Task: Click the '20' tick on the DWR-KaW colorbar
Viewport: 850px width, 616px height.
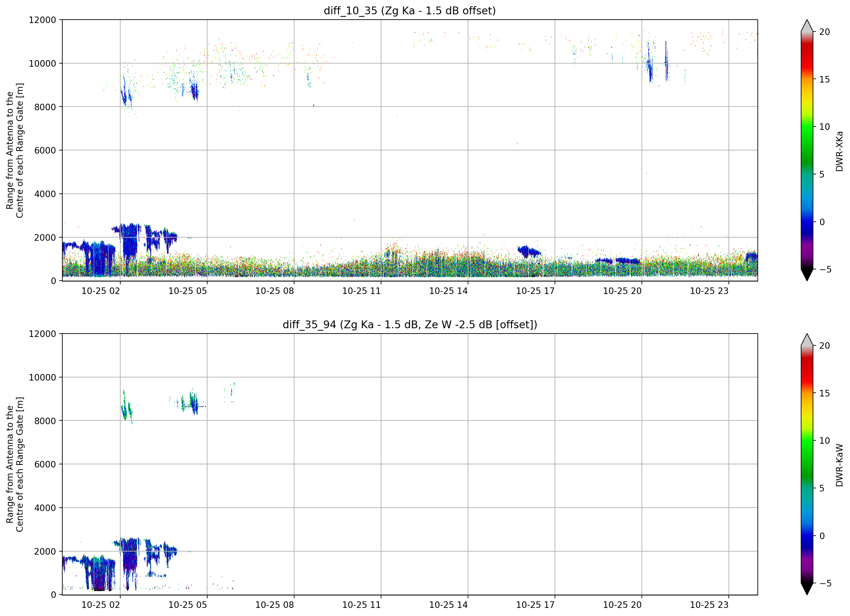Action: pyautogui.click(x=824, y=346)
